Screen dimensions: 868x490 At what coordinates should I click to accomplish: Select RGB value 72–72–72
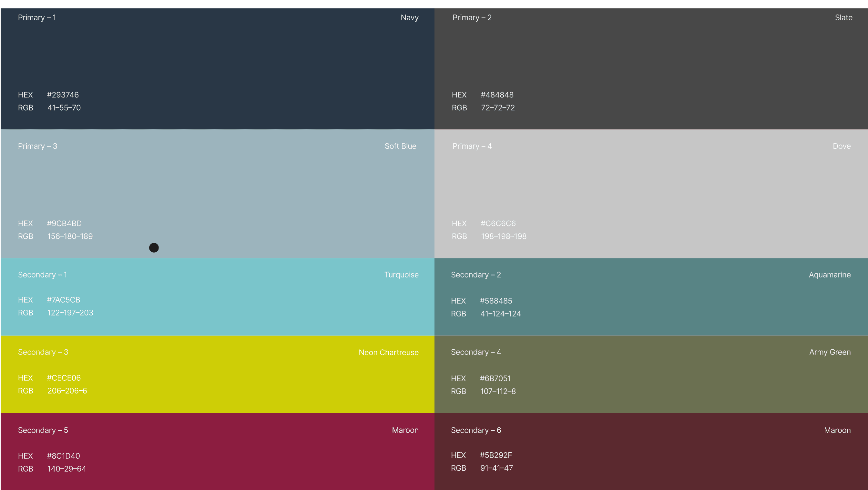[498, 108]
